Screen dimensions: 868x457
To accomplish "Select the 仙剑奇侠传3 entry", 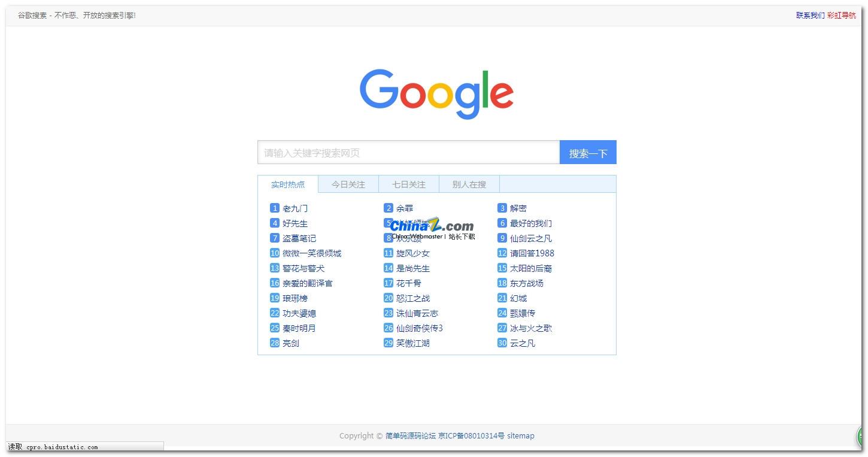I will [420, 328].
